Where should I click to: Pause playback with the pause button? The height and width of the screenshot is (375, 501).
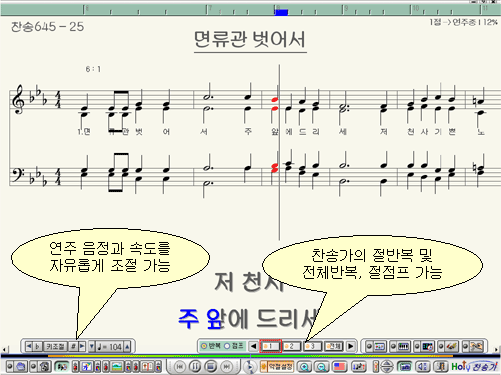tap(195, 367)
